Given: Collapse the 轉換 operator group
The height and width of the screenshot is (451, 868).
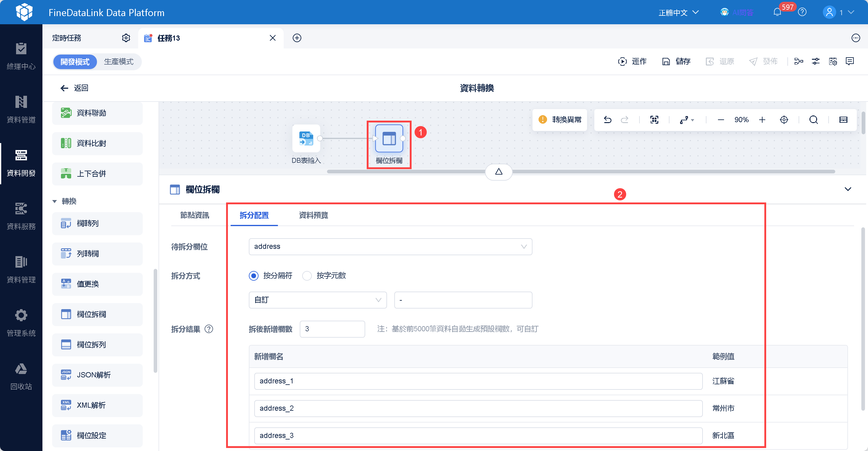Looking at the screenshot, I should point(55,201).
